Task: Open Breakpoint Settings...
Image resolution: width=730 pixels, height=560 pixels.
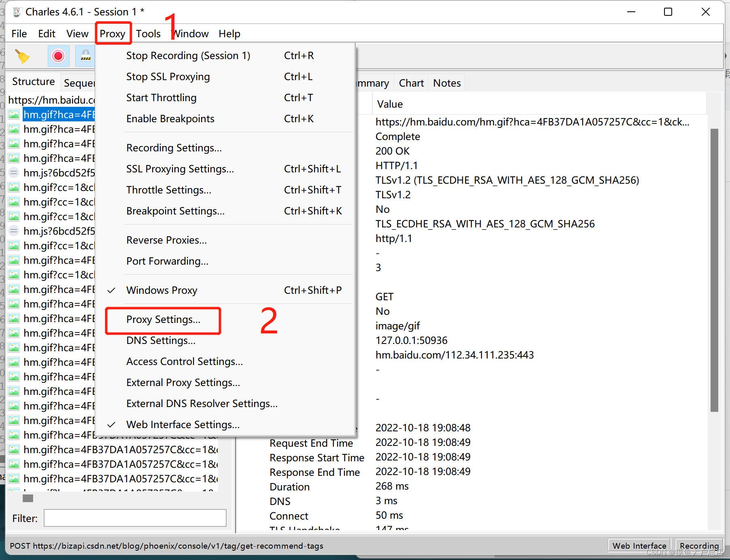Action: [226, 211]
